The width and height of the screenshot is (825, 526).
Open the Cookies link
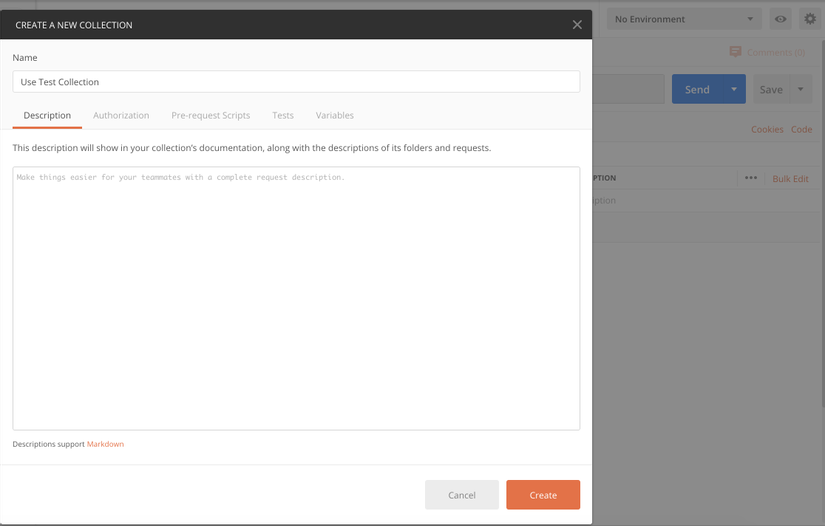coord(767,129)
